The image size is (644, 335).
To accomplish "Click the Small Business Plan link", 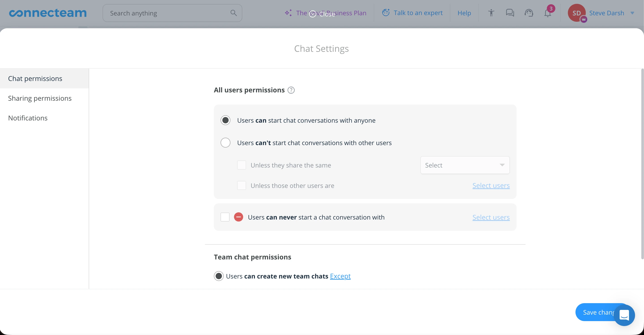I will coord(331,13).
